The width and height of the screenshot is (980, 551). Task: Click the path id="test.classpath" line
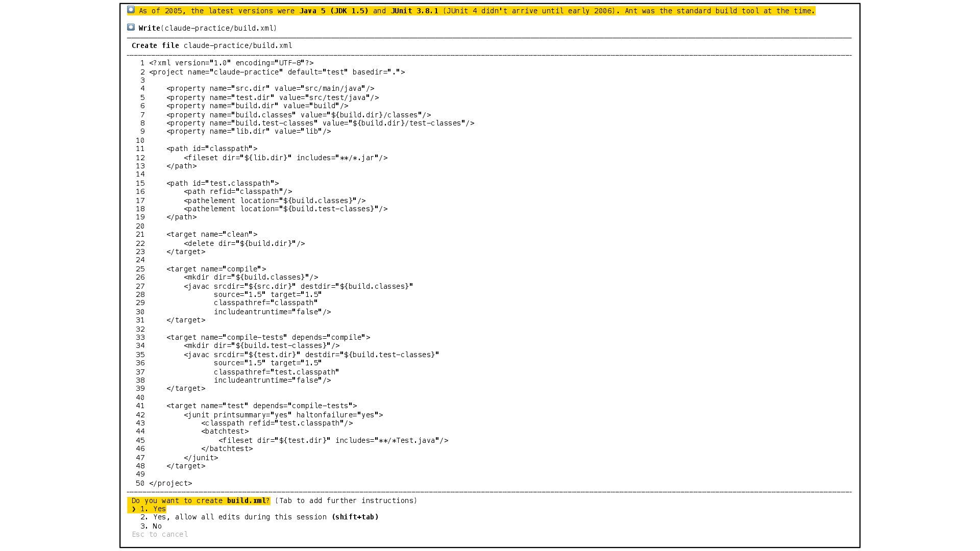tap(223, 183)
